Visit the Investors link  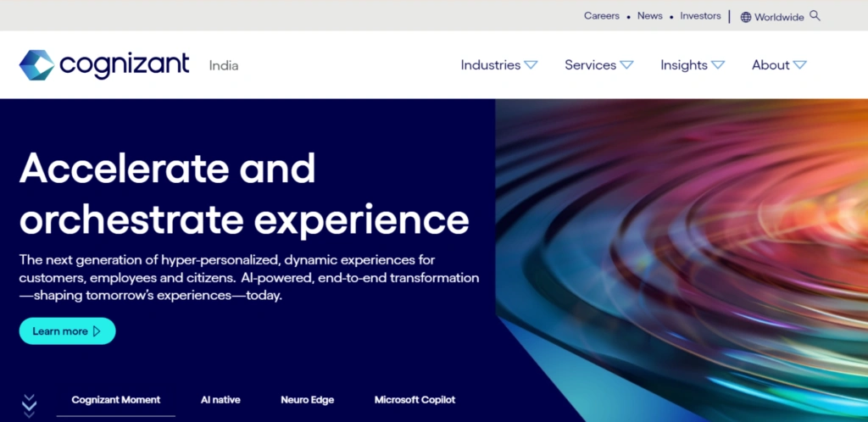click(700, 16)
